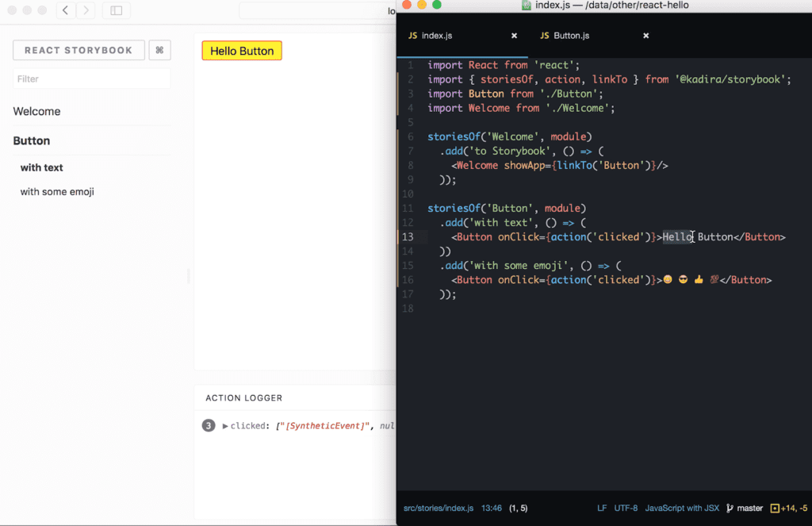Click './Button' import path on line 3
Viewport: 812px width, 526px height.
569,94
